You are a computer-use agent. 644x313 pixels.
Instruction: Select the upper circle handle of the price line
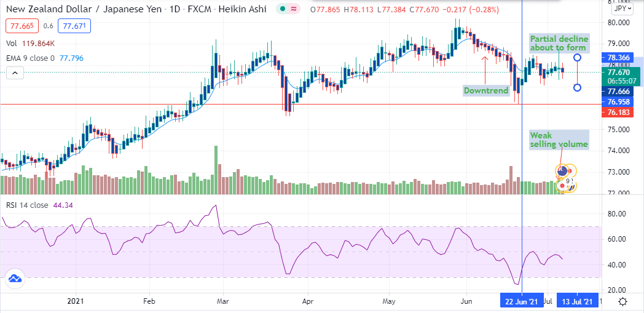(577, 57)
